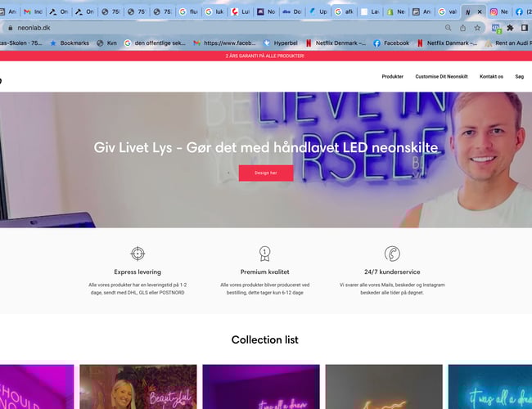
Task: Open 'Customise Dit Neonskilt' menu item
Action: click(441, 77)
